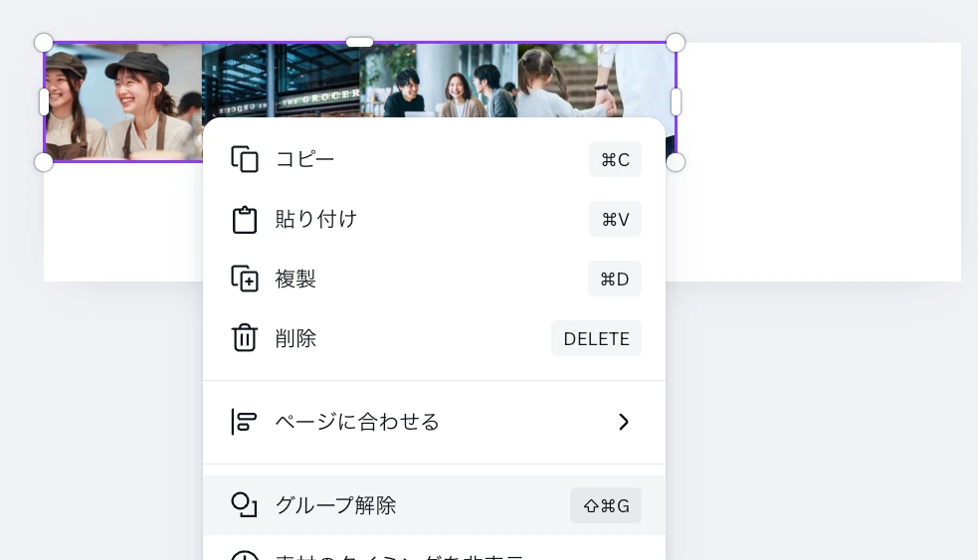Image resolution: width=978 pixels, height=560 pixels.
Task: Select THE GROCER storefront photo
Action: coord(281,80)
